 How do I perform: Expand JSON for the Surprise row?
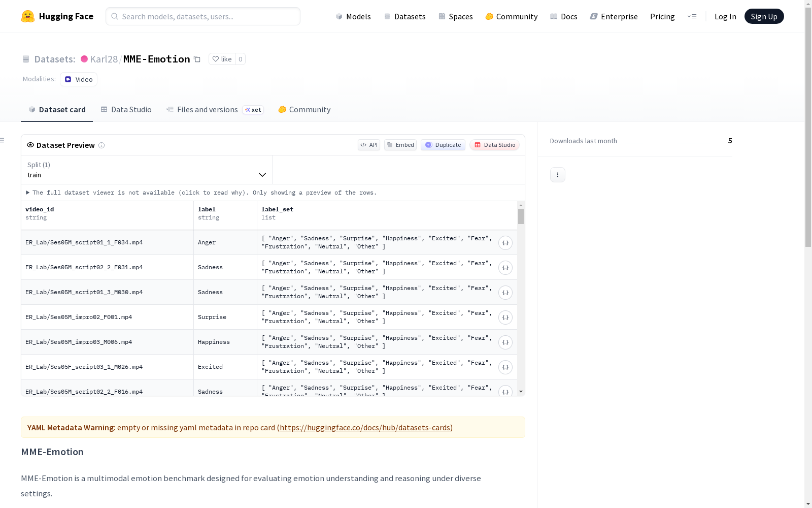click(x=505, y=317)
